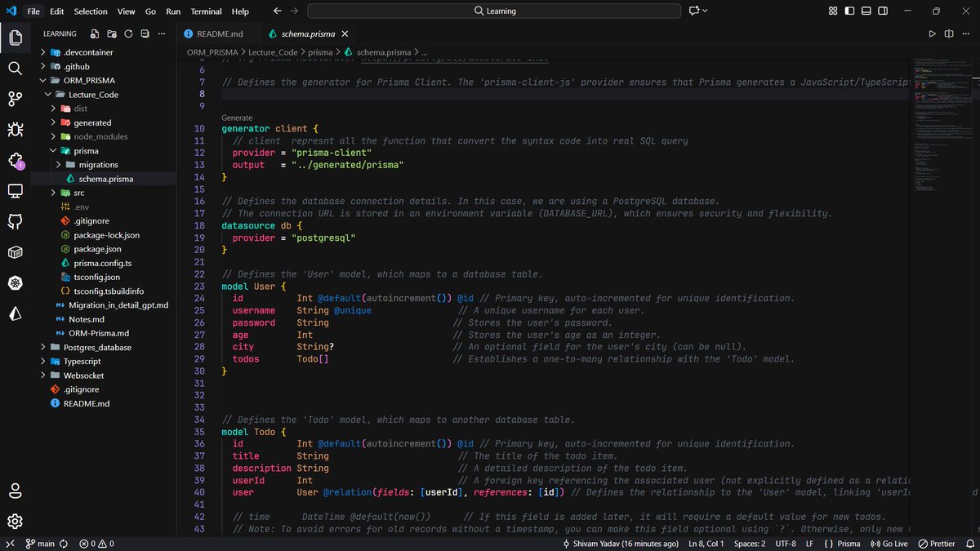
Task: Open the Prisma triangle view in activity bar
Action: tap(15, 313)
